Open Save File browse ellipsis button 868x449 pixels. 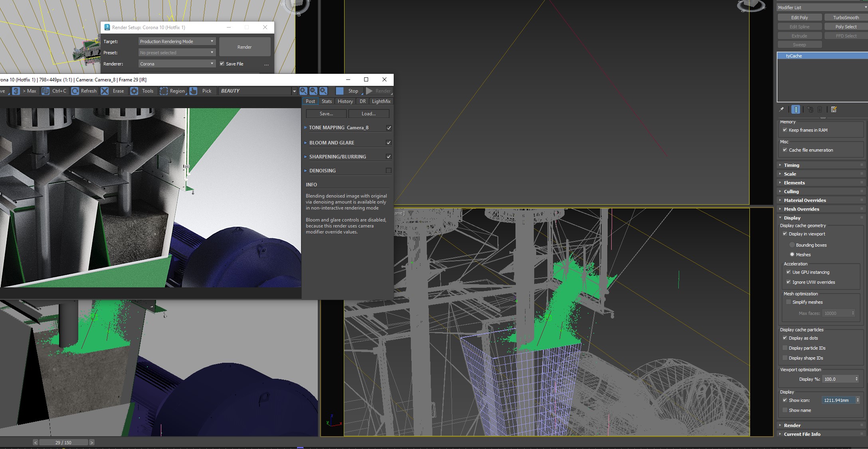[266, 64]
